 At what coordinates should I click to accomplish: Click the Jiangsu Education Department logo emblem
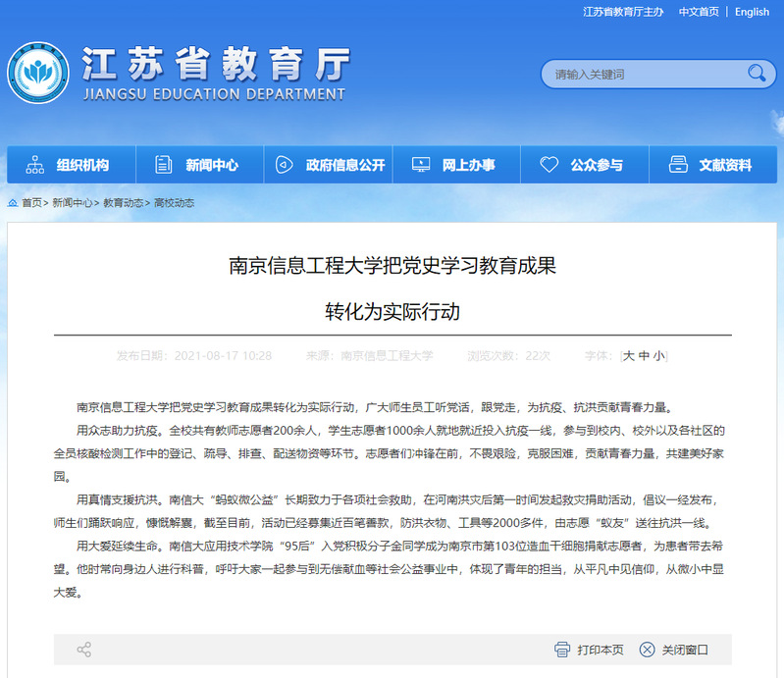coord(38,74)
